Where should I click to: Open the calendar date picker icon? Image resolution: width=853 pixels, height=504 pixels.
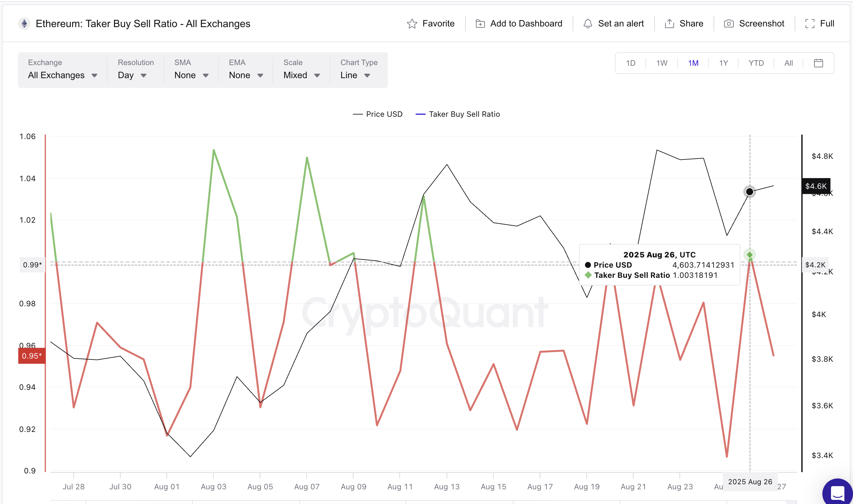tap(818, 63)
